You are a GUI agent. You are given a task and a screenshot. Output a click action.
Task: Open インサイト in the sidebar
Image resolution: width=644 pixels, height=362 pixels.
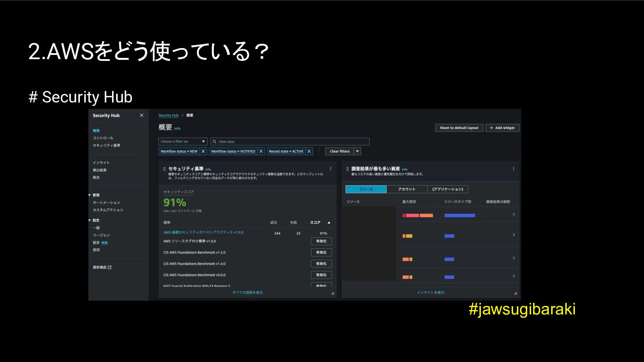pyautogui.click(x=101, y=163)
